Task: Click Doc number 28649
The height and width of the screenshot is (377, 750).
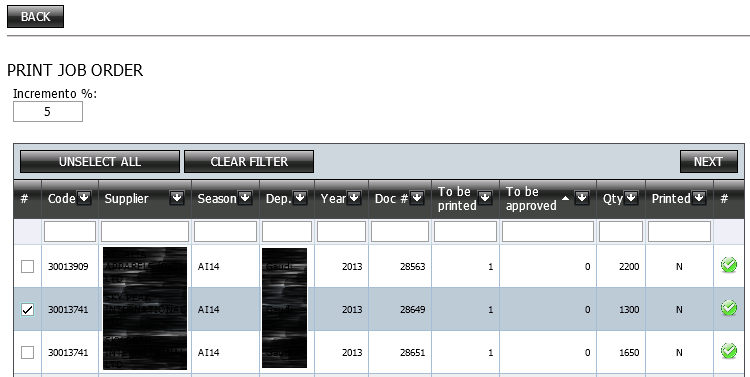Action: click(x=412, y=310)
